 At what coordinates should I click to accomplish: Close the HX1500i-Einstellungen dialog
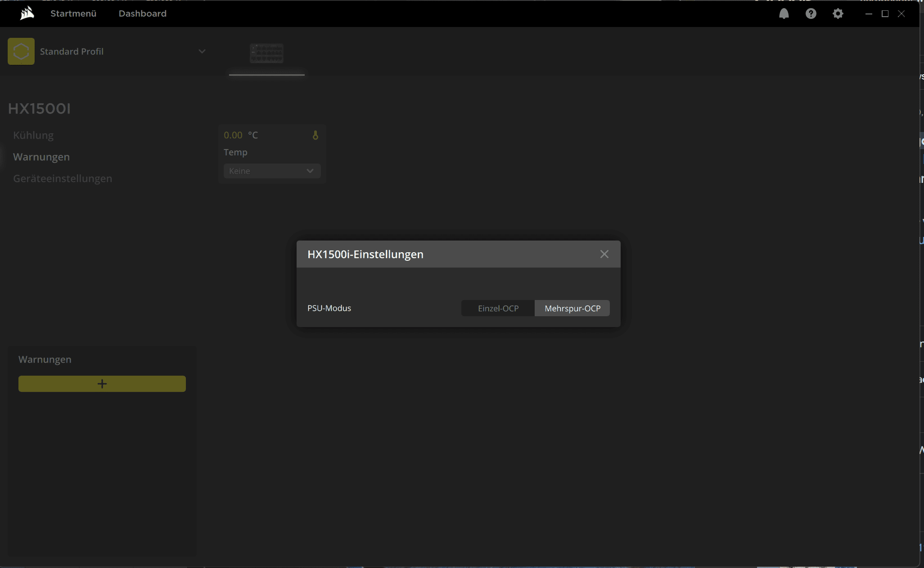pos(604,254)
